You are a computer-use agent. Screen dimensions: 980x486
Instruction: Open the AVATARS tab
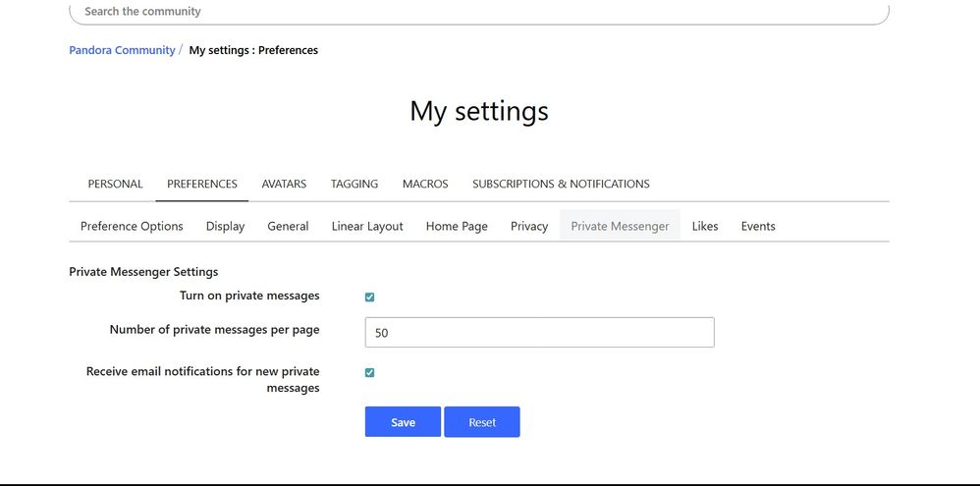284,184
